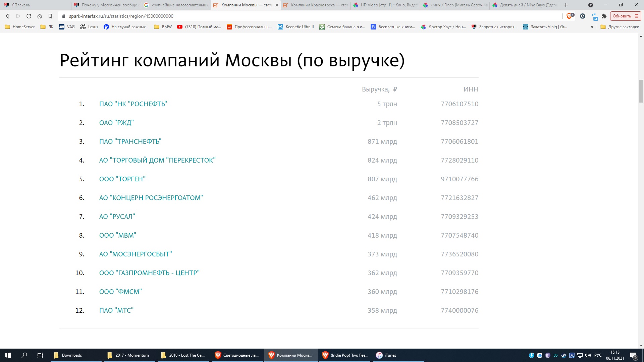Open the Windows notification center
This screenshot has width=644, height=362.
click(633, 355)
